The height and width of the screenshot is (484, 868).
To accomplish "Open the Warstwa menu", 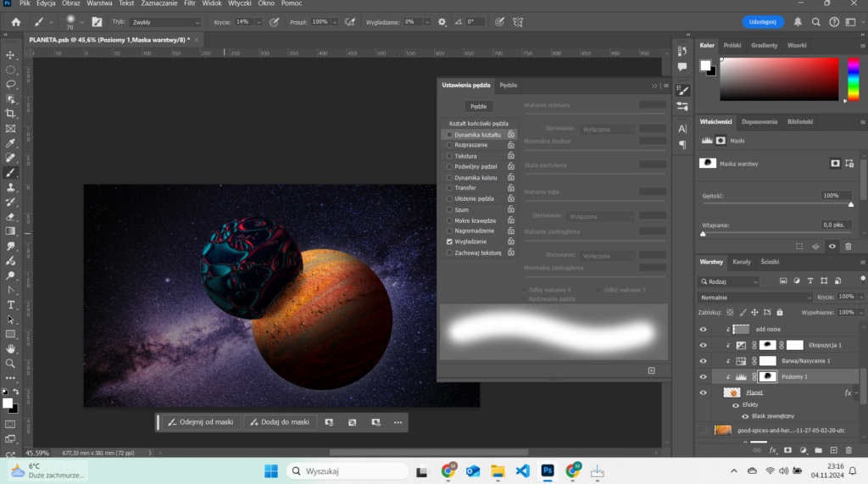I will [x=99, y=3].
